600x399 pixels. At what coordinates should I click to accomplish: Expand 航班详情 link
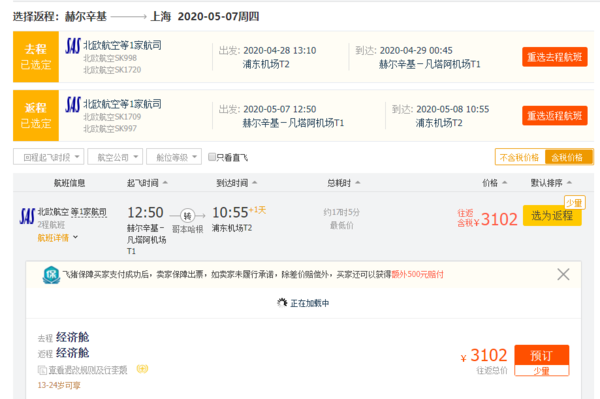(x=57, y=238)
